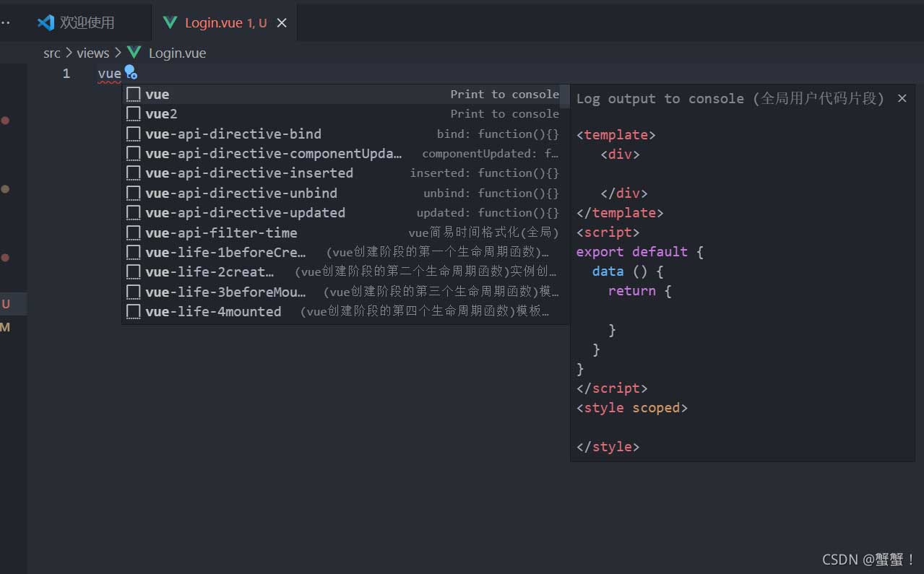The width and height of the screenshot is (924, 574).
Task: Choose the vue-api-directive-inserted suggestion
Action: pos(249,173)
